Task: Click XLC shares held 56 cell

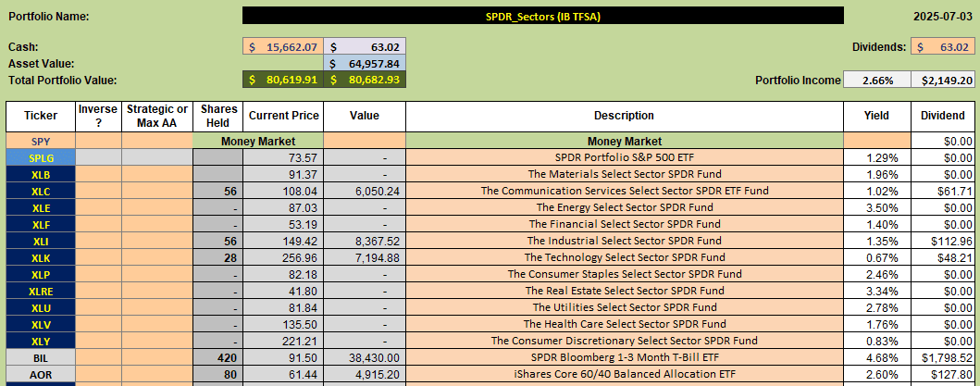Action: 218,191
